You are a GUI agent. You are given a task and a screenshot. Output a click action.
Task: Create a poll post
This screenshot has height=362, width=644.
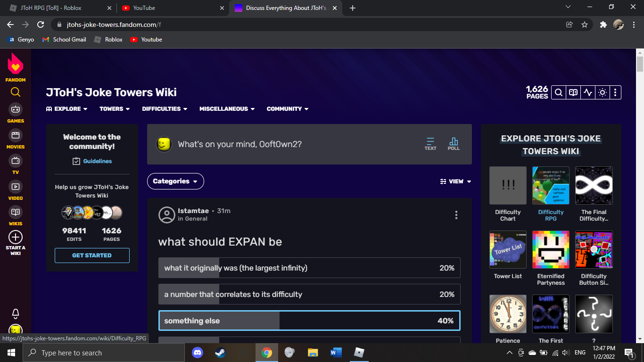click(454, 144)
